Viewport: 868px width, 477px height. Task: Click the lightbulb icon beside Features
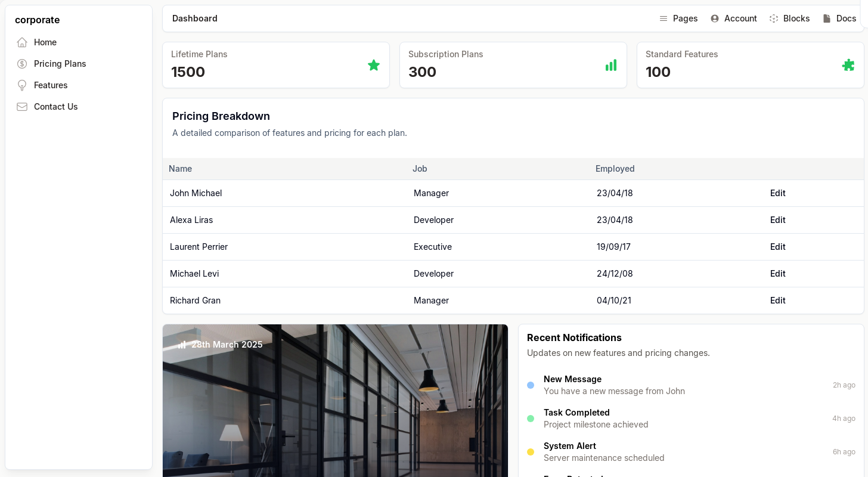pyautogui.click(x=22, y=85)
